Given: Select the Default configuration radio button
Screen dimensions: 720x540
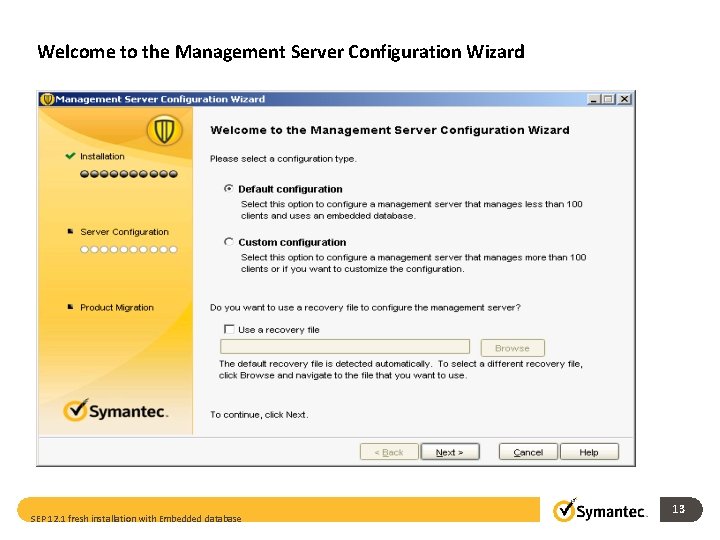Looking at the screenshot, I should coord(228,189).
